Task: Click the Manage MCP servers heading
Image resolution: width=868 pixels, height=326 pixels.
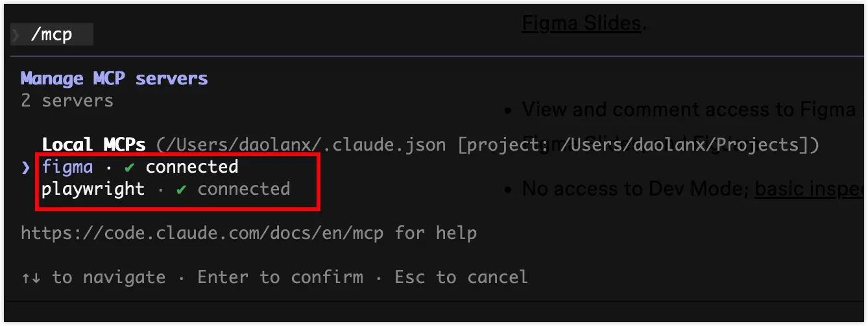Action: pos(114,79)
